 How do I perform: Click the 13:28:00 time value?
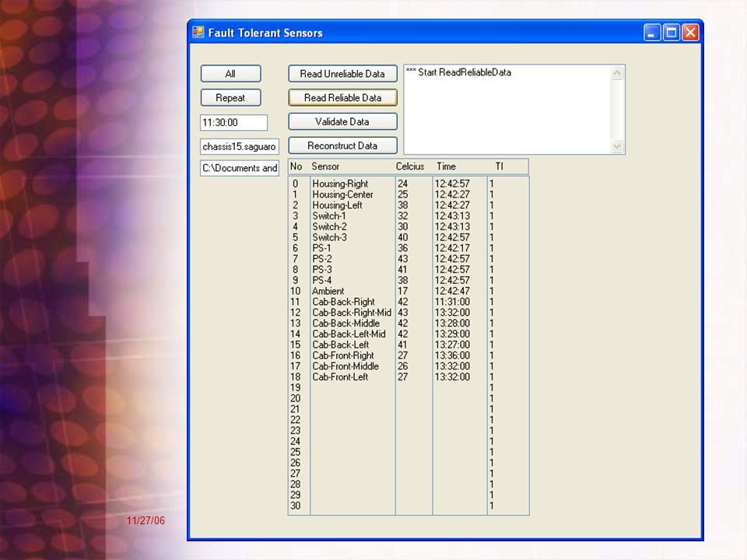(452, 324)
